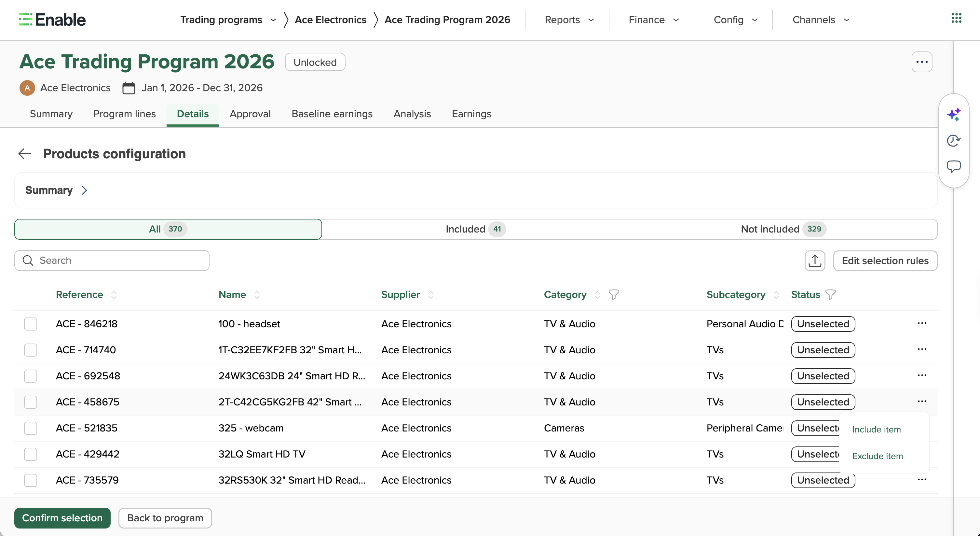Click into the Search field
Screen dimensions: 980x536
click(112, 261)
